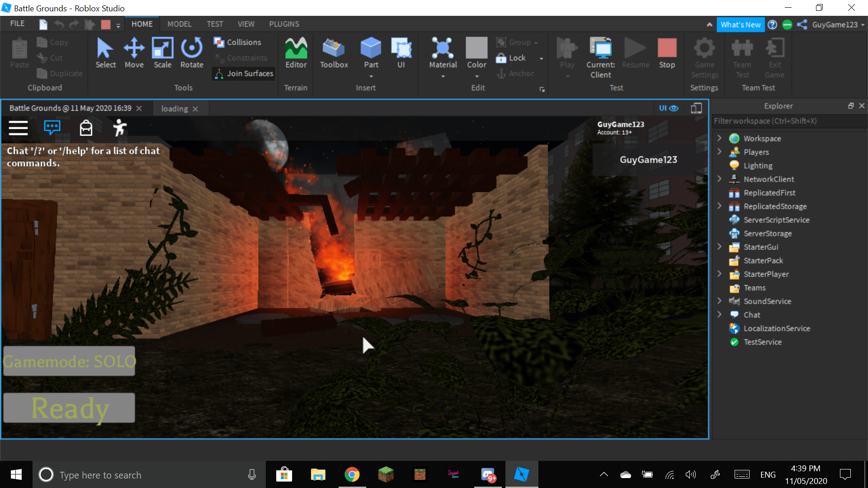
Task: Open the Toolbox panel
Action: tap(334, 53)
